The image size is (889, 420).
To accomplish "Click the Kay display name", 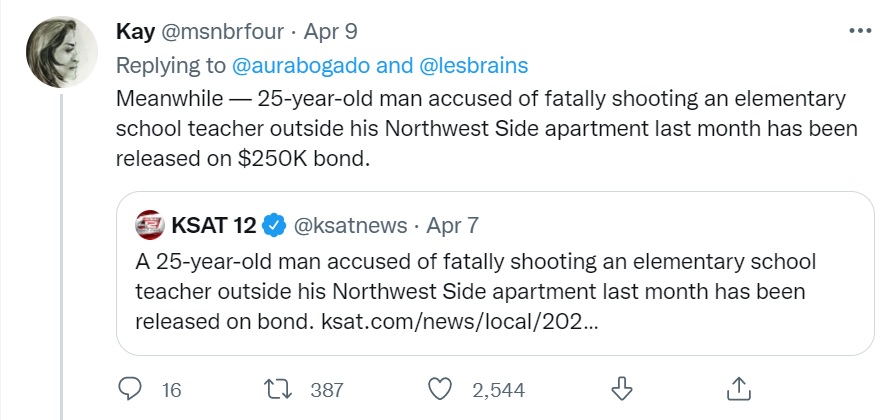I will [x=135, y=32].
